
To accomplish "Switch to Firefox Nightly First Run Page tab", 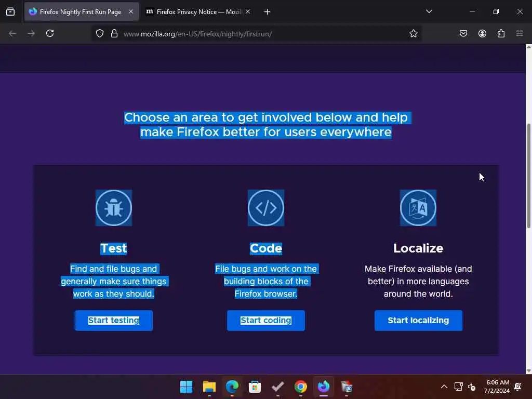I will point(82,12).
